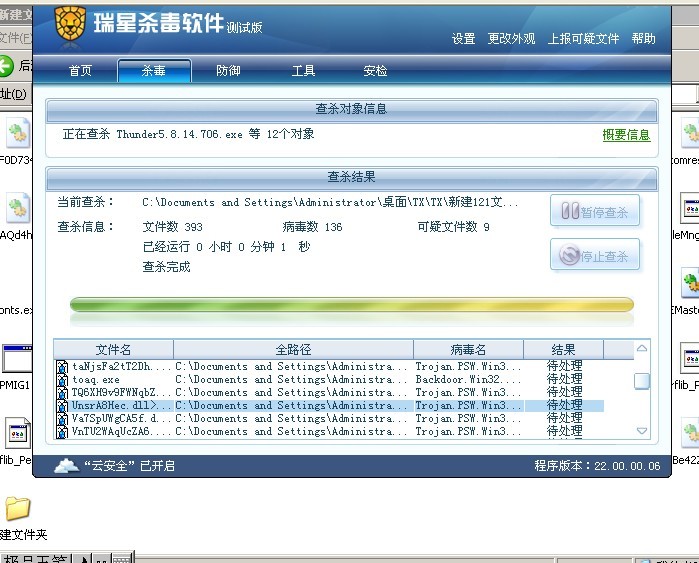The image size is (699, 563).
Task: Click the cloud security icon in status bar
Action: pos(66,465)
